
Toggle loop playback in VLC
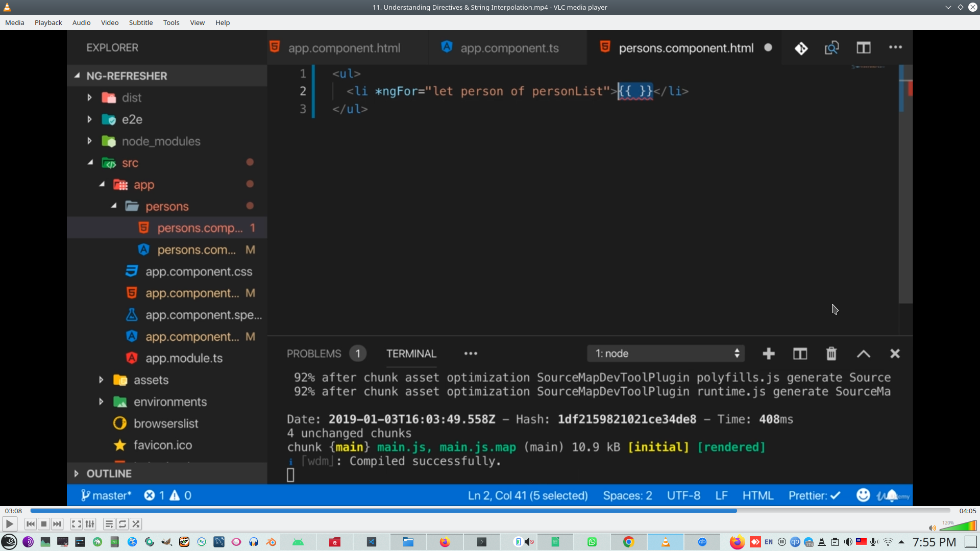click(x=122, y=524)
